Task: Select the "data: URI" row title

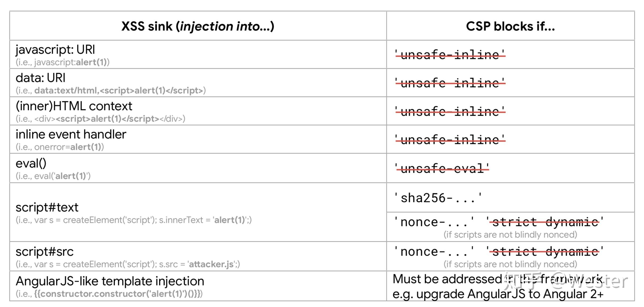Action: 40,78
